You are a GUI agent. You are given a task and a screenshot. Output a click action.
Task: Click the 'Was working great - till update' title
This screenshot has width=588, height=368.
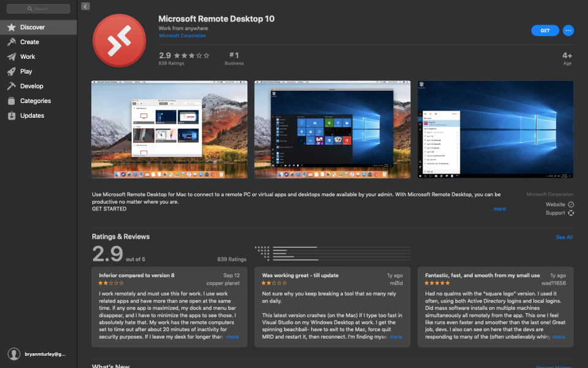coord(300,275)
